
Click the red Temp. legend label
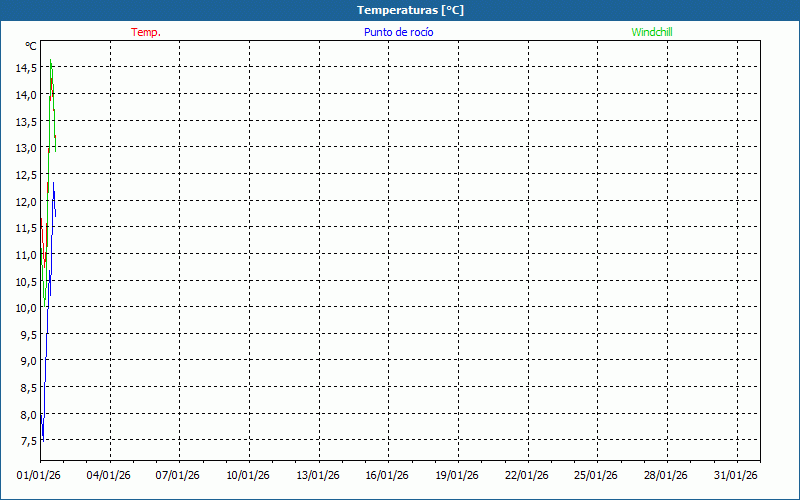[146, 32]
